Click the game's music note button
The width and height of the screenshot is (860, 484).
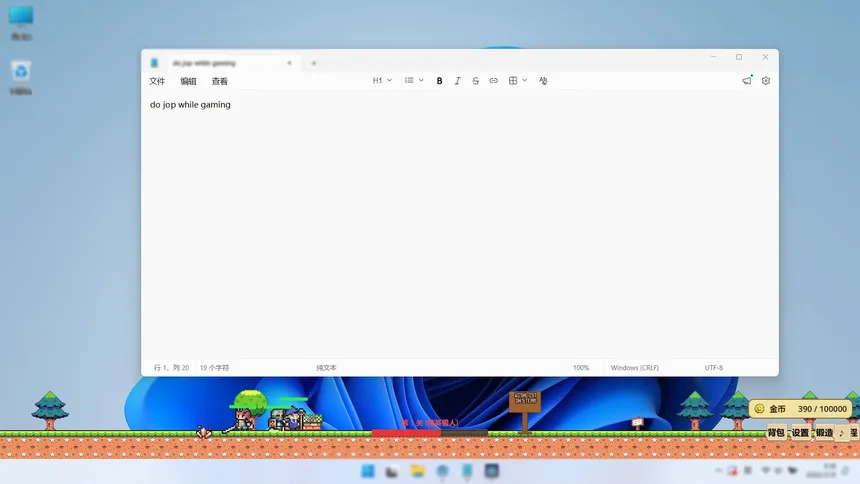click(842, 433)
